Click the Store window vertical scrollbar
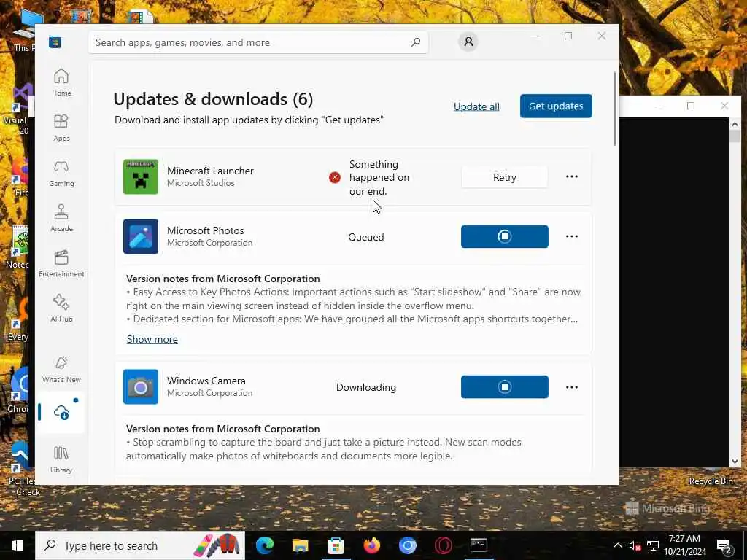747x560 pixels. pyautogui.click(x=615, y=109)
